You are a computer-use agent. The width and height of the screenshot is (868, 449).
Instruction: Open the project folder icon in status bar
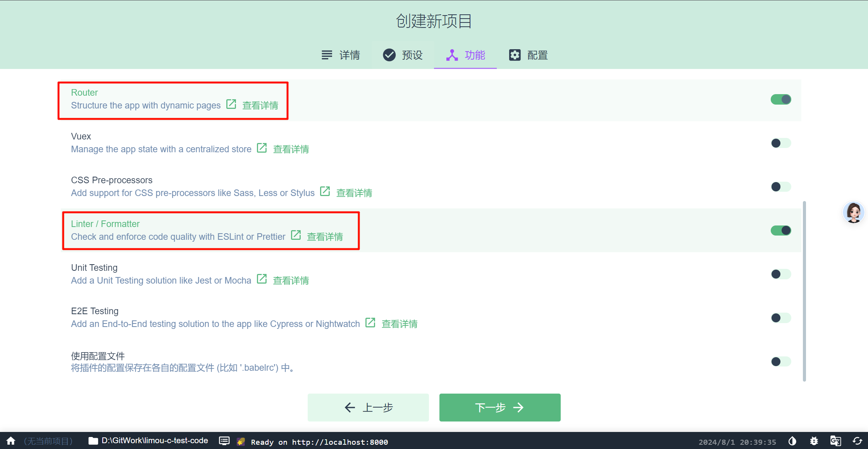pyautogui.click(x=93, y=441)
